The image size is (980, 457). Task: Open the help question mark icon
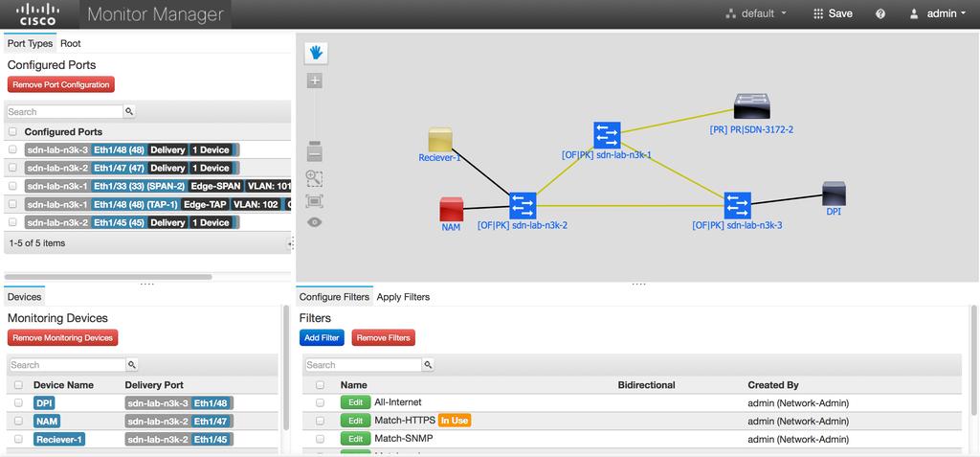[x=880, y=13]
